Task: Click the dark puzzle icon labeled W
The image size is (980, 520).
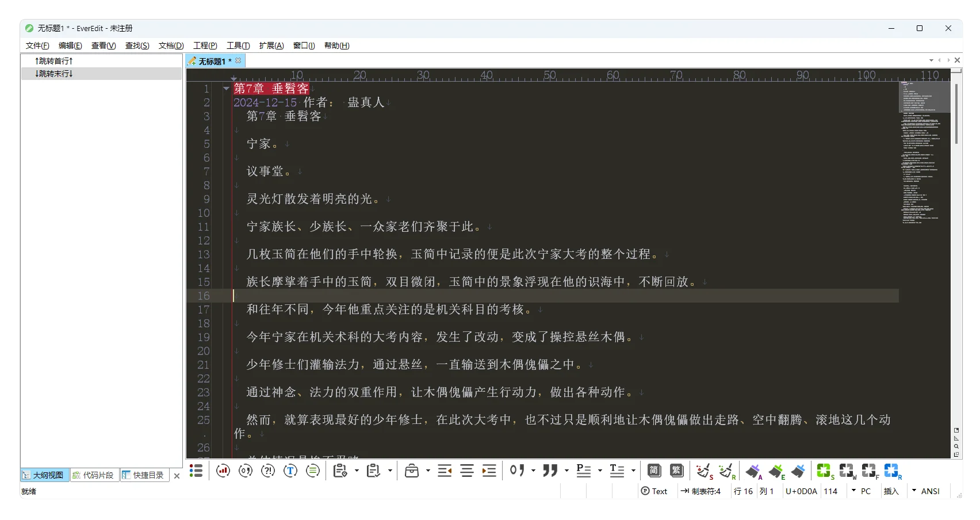Action: click(848, 472)
